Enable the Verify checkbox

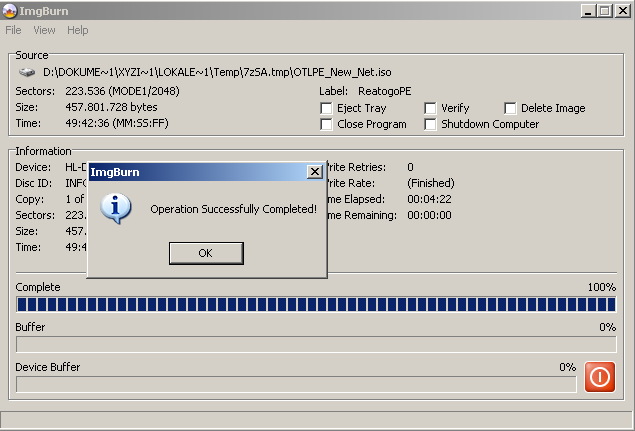tap(430, 109)
